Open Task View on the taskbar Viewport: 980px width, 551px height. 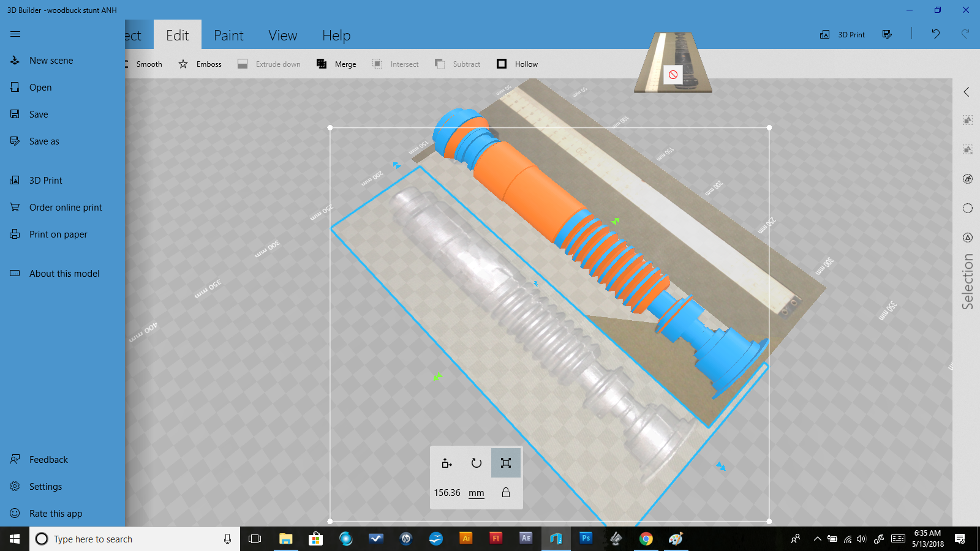coord(255,539)
